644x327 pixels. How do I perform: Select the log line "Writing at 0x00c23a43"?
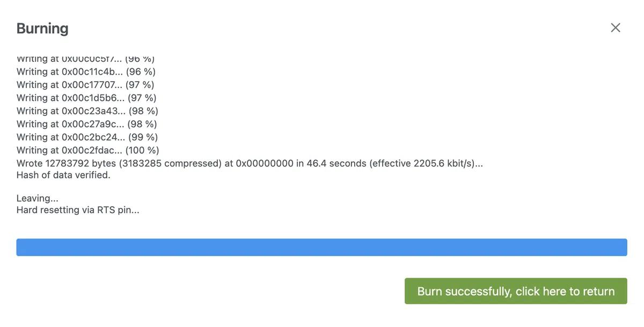point(87,111)
